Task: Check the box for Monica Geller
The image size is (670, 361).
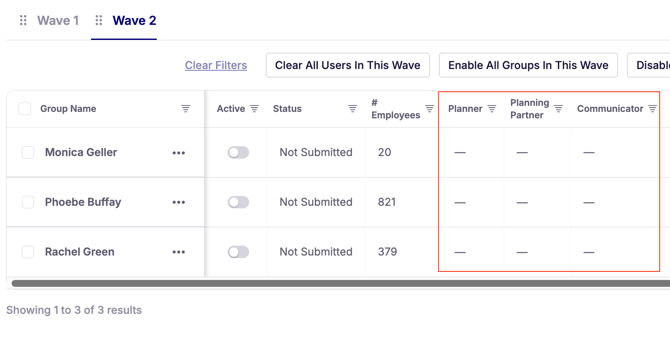Action: (x=28, y=153)
